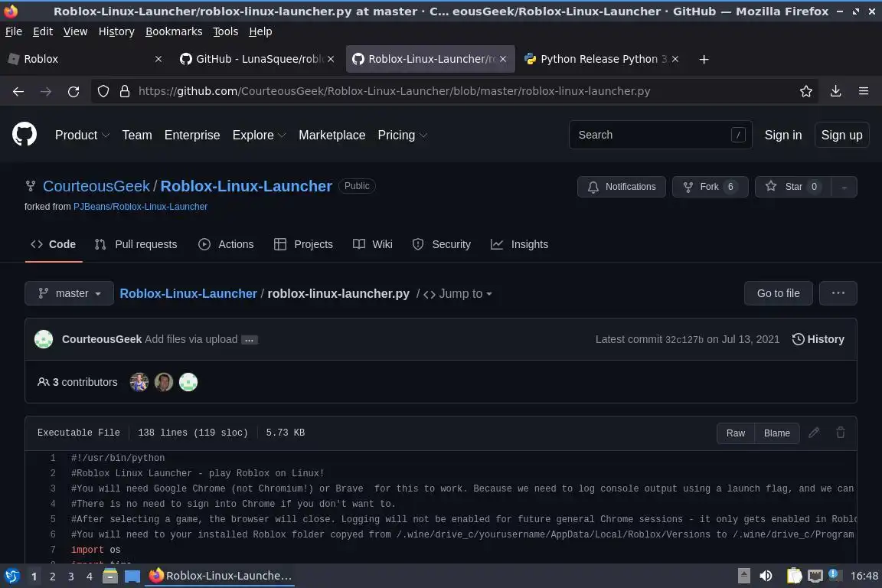Click the padlock site info icon
Screen dimensions: 882x588
pos(125,91)
